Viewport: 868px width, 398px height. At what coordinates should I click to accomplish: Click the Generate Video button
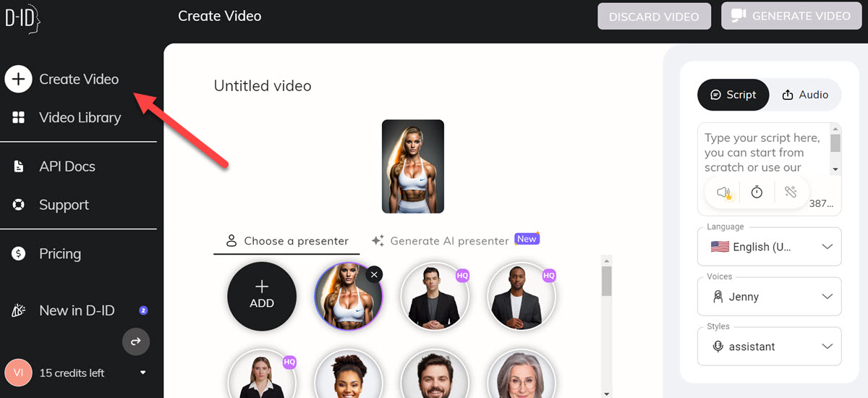point(791,15)
